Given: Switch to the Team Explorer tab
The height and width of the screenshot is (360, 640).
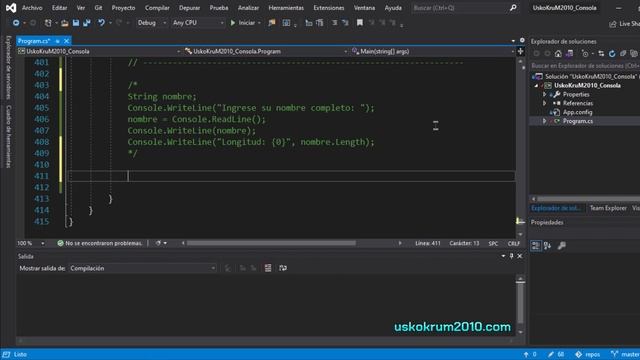Looking at the screenshot, I should pos(608,208).
